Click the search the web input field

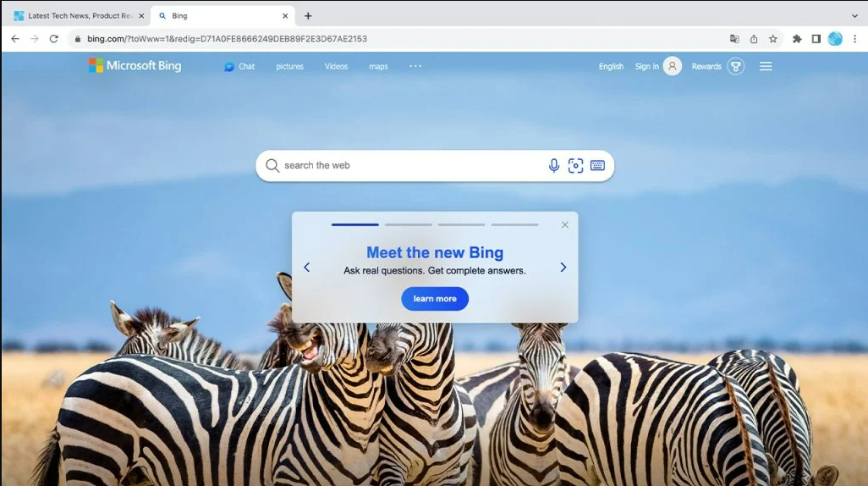(x=406, y=166)
